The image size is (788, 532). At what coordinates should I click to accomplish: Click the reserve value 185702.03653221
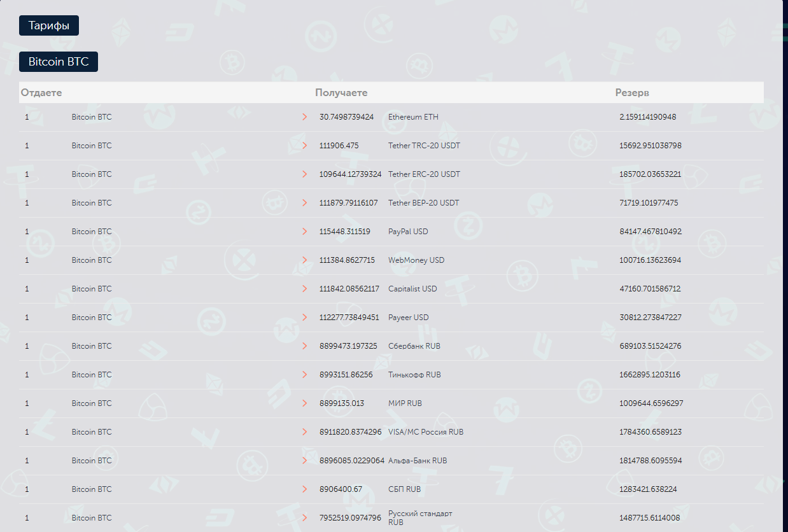(x=651, y=174)
